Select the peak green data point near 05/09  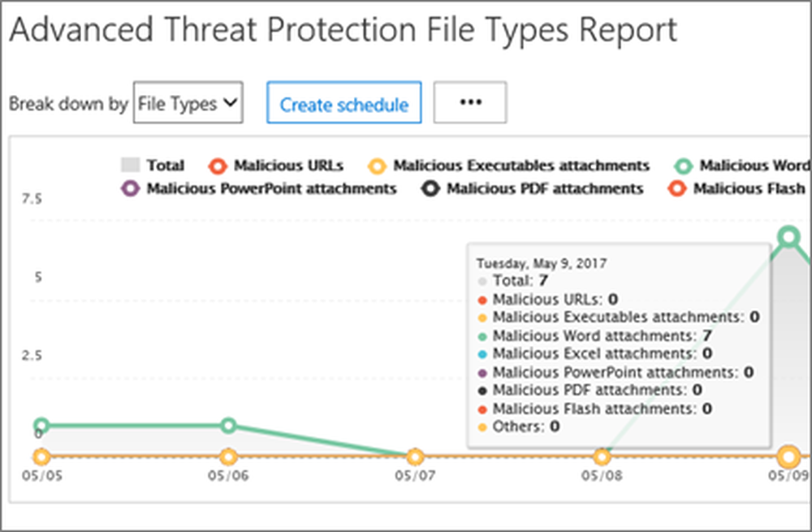(788, 236)
